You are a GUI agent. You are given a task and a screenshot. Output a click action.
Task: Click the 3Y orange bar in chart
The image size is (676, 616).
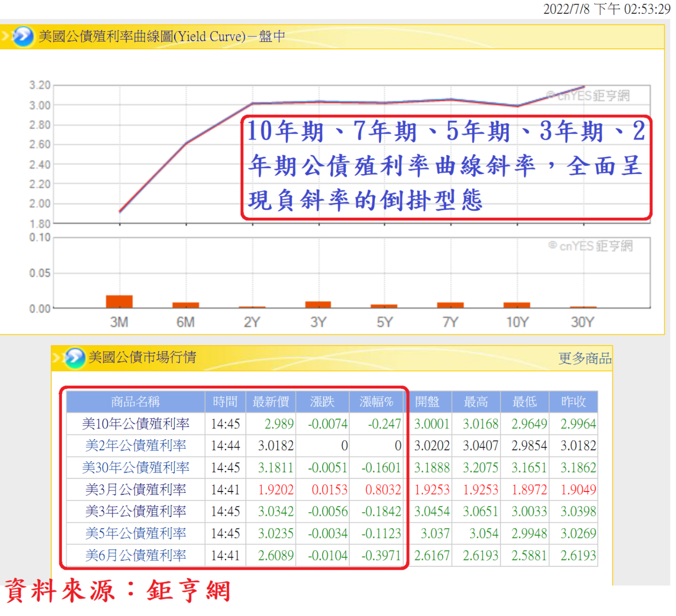tap(318, 305)
